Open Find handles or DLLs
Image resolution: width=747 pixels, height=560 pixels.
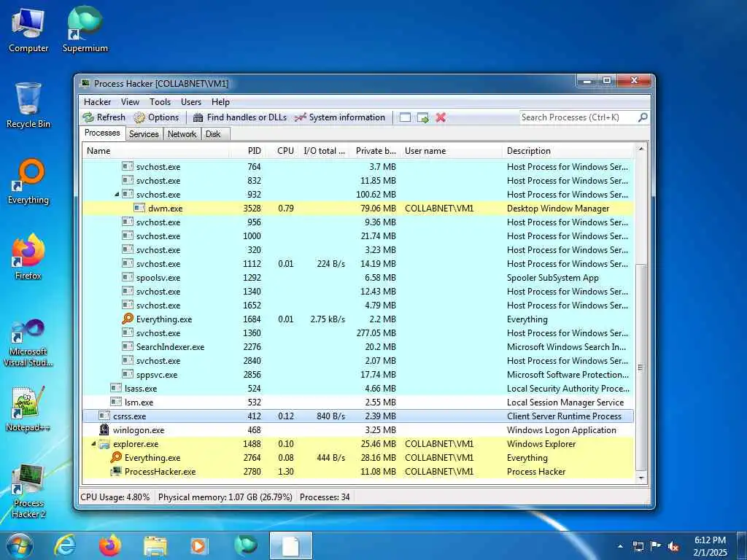(239, 117)
